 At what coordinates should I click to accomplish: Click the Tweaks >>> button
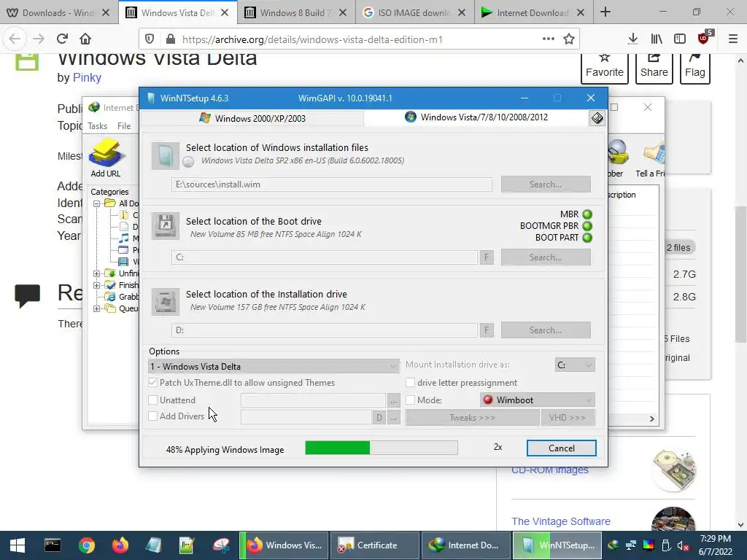point(472,418)
